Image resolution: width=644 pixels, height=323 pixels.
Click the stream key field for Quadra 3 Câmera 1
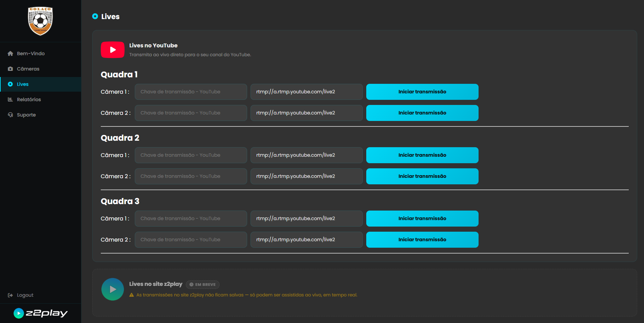tap(191, 218)
